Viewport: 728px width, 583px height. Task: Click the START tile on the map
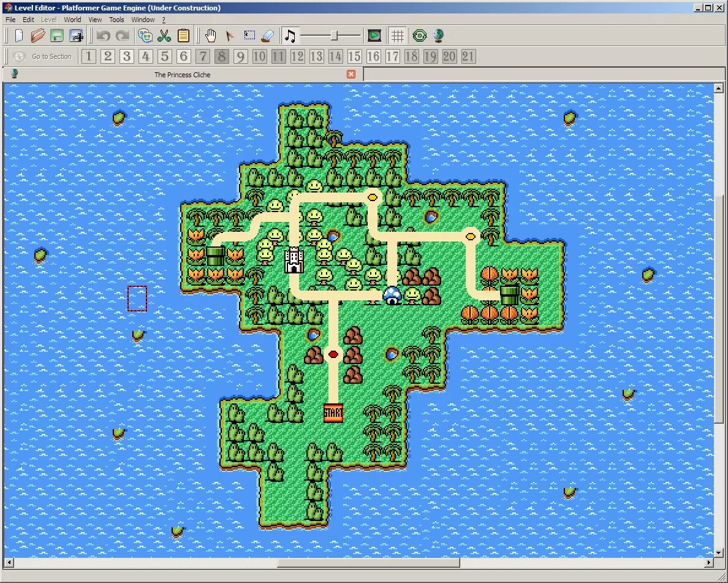(x=333, y=413)
